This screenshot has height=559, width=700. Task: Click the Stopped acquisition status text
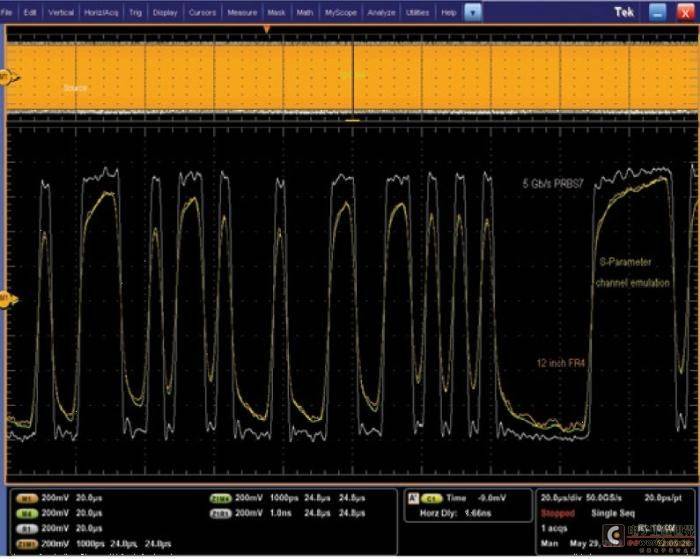coord(558,513)
